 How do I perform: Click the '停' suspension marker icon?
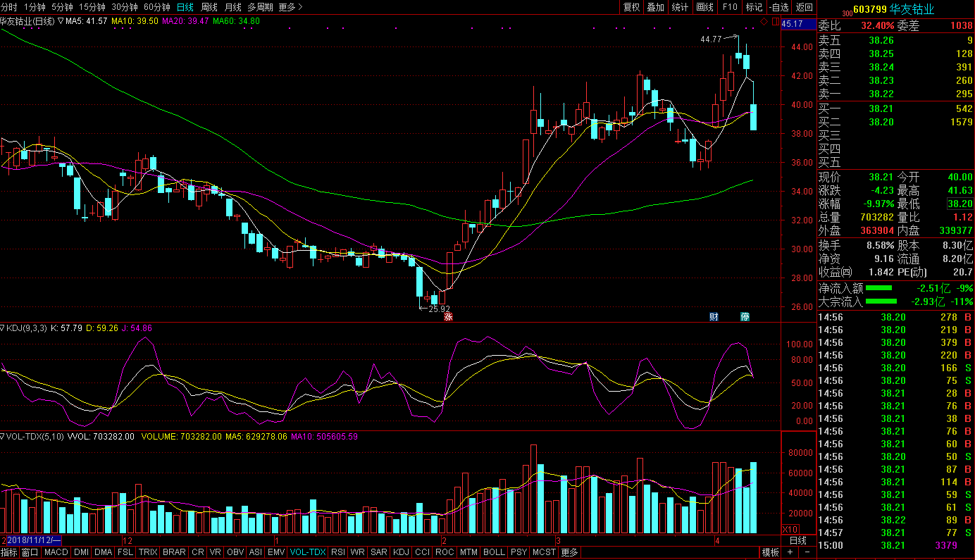pyautogui.click(x=745, y=316)
